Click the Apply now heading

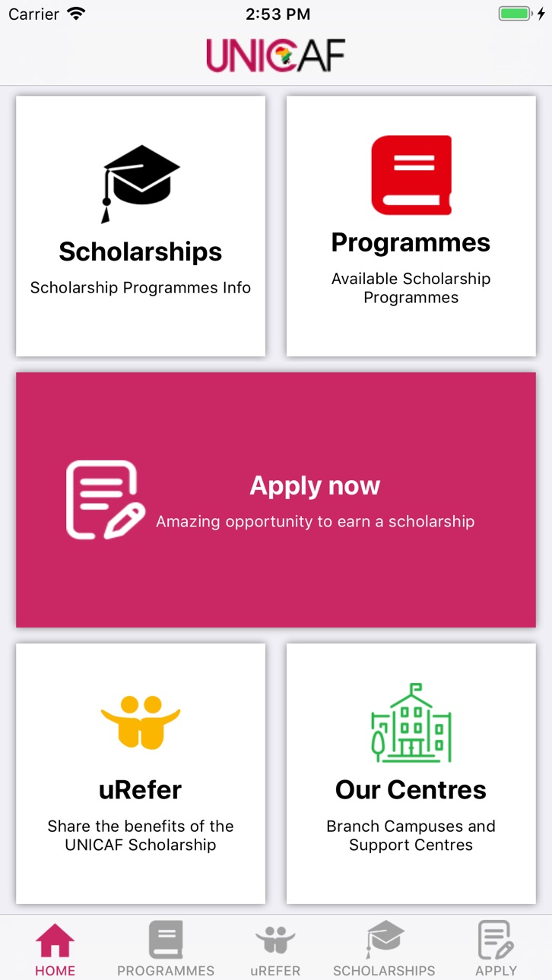click(x=315, y=485)
